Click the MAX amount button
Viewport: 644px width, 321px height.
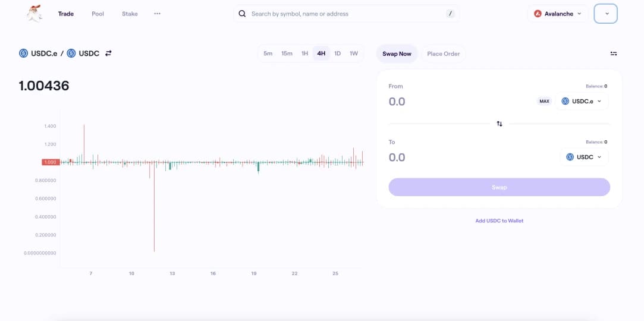pos(544,101)
